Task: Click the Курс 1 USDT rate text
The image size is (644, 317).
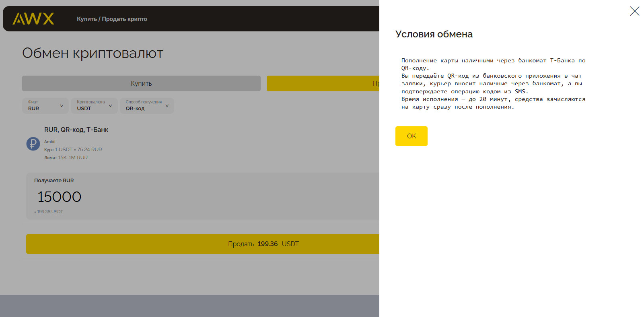Action: click(x=73, y=150)
